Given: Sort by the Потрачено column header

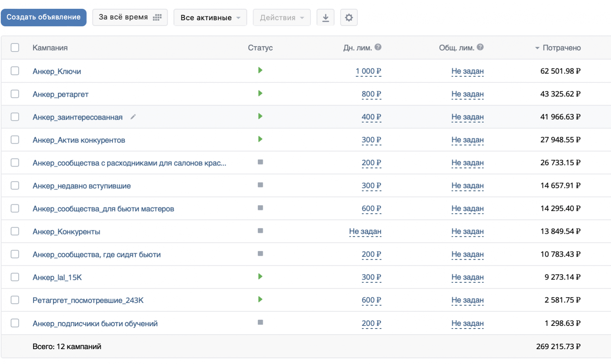Looking at the screenshot, I should [561, 48].
